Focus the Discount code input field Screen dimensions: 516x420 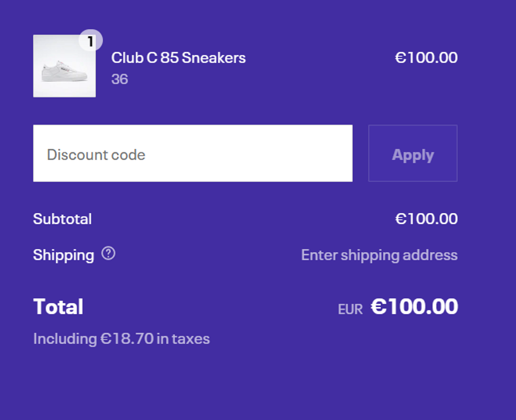(193, 154)
